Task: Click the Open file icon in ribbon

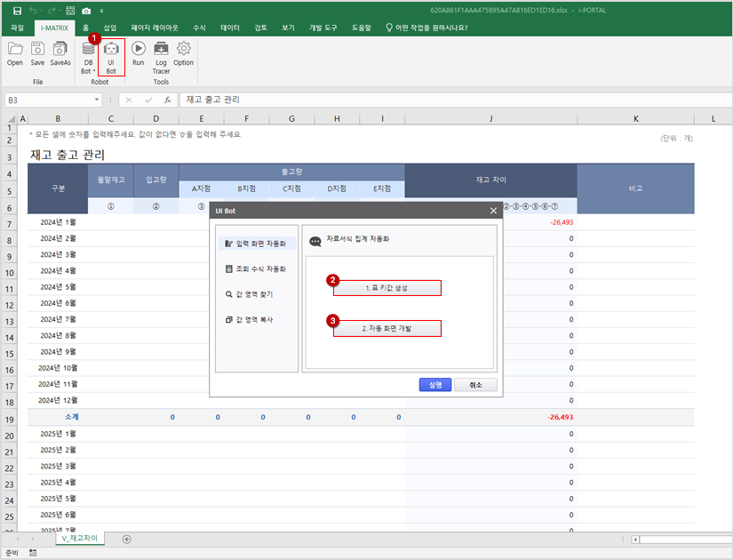Action: 15,54
